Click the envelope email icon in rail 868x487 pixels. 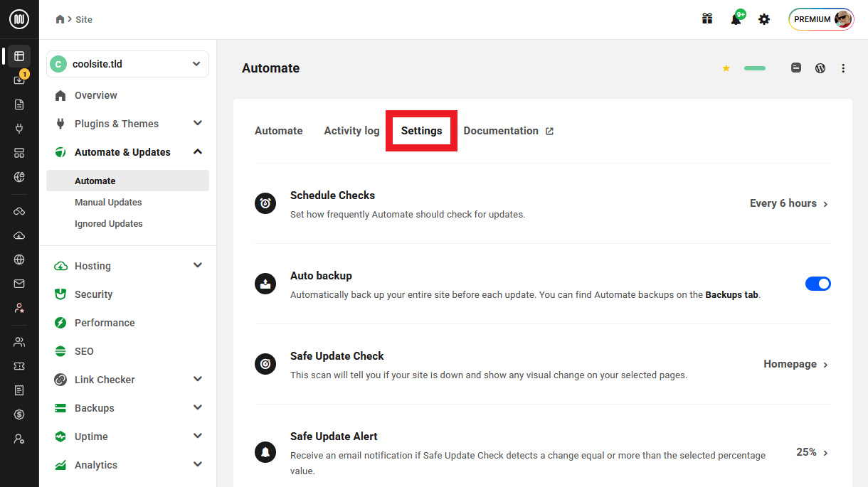19,284
